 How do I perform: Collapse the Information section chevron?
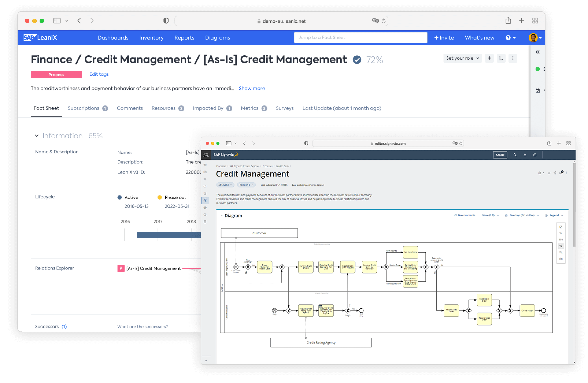pyautogui.click(x=37, y=135)
